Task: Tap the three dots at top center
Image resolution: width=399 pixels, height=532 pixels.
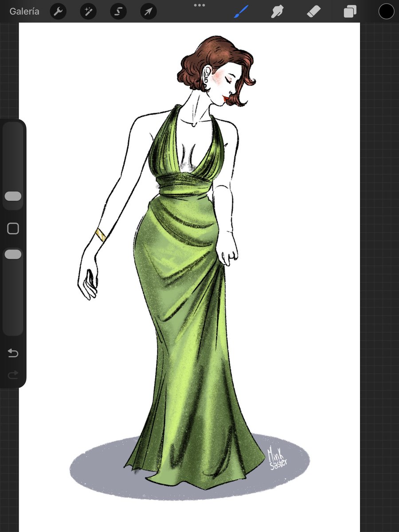Action: tap(199, 5)
